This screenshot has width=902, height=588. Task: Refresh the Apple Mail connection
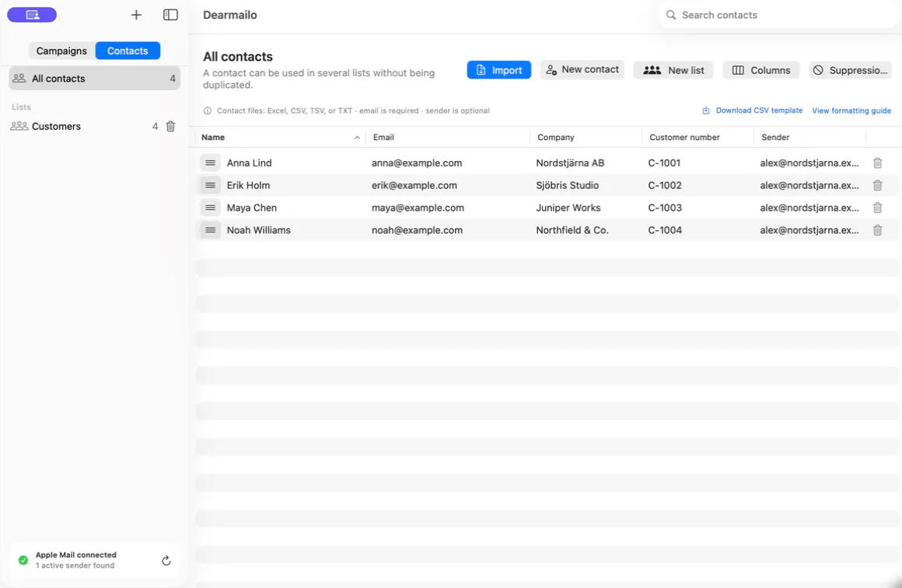166,560
